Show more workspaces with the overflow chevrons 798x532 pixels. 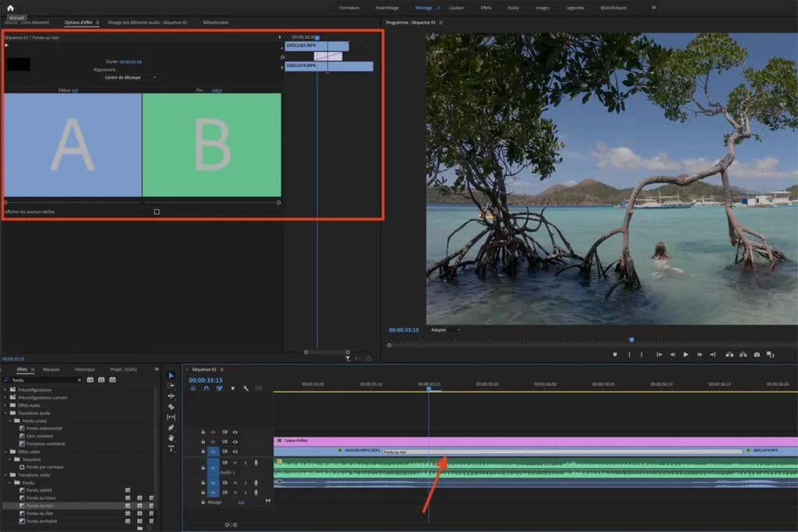coord(654,7)
